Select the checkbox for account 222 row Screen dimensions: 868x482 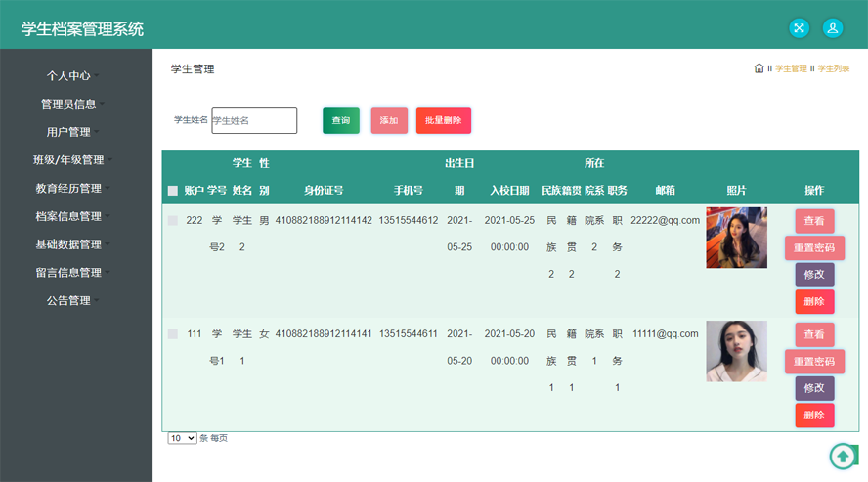pos(173,221)
